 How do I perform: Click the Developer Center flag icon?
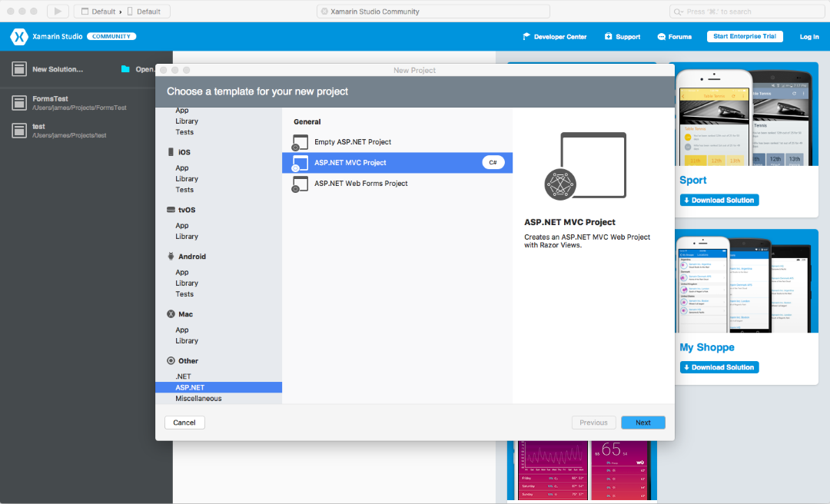(x=526, y=37)
